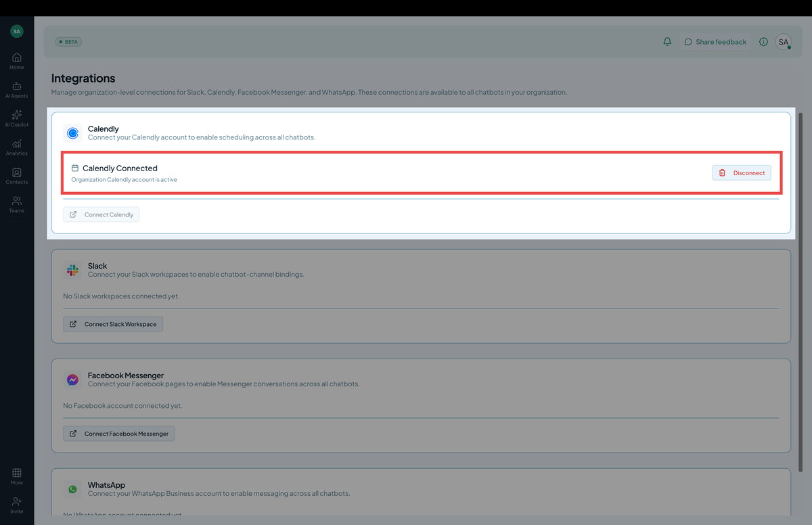
Task: Open AI Agents in the sidebar
Action: (17, 90)
